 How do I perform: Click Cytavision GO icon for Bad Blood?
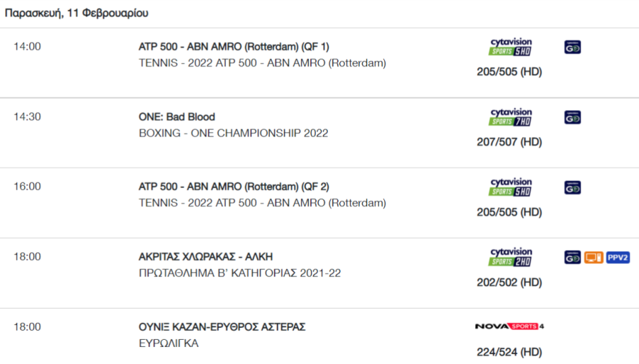[x=572, y=118]
